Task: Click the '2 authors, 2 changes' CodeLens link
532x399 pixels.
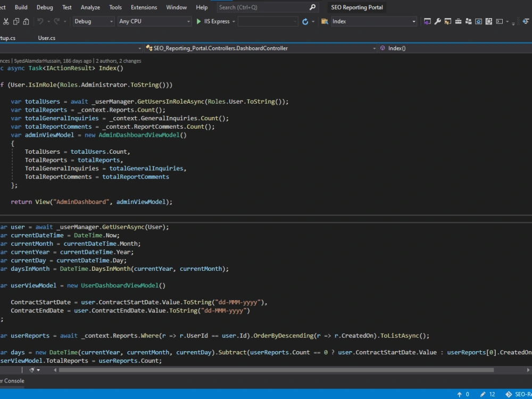Action: (x=119, y=61)
